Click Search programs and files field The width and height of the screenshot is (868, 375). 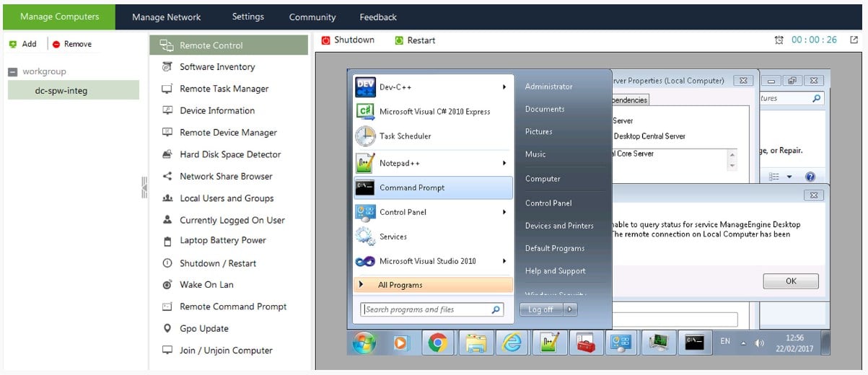point(432,309)
